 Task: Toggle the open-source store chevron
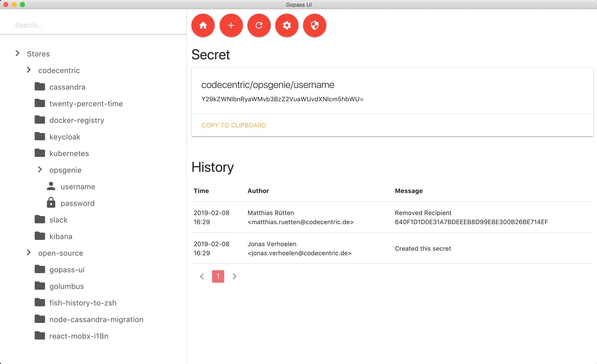pyautogui.click(x=29, y=253)
